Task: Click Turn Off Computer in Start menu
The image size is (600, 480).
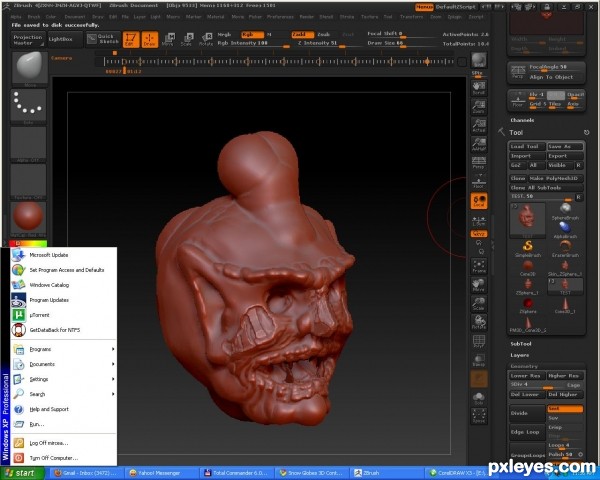Action: tap(64, 458)
